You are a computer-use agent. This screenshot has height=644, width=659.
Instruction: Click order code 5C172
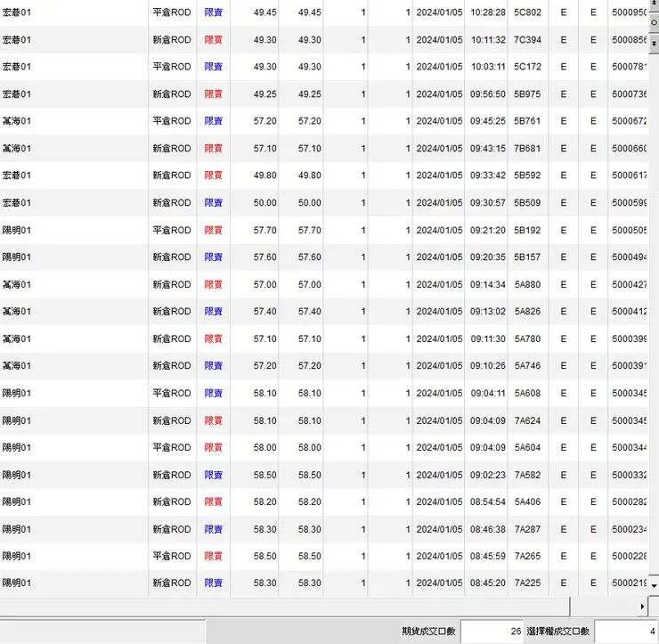pyautogui.click(x=527, y=67)
